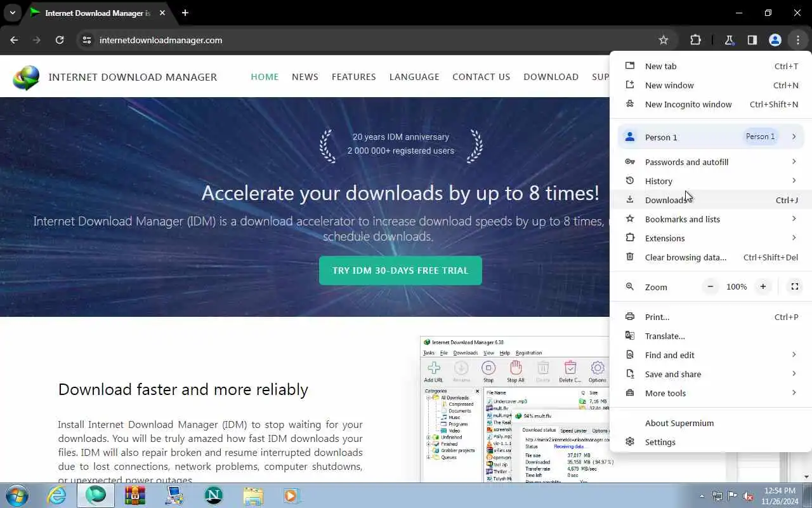Open the FEATURES navigation link
Screen dimensions: 812x508
pos(353,77)
